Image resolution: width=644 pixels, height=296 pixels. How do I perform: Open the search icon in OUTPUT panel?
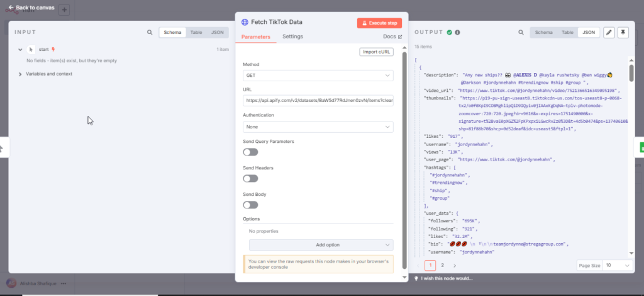point(521,33)
